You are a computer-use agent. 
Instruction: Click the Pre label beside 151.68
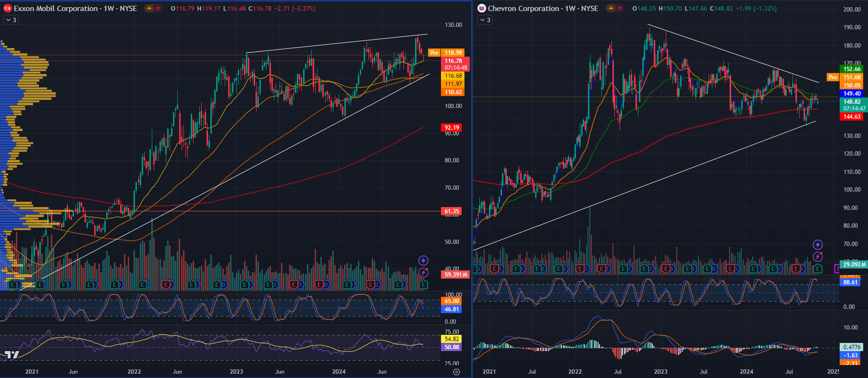[x=833, y=77]
